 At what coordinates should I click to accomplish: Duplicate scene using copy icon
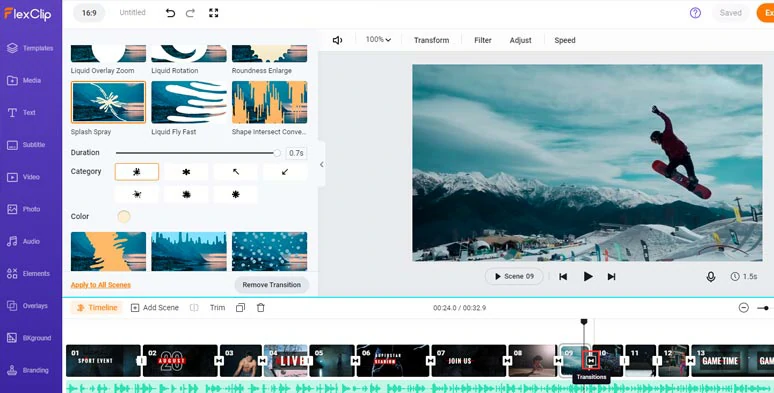point(240,308)
